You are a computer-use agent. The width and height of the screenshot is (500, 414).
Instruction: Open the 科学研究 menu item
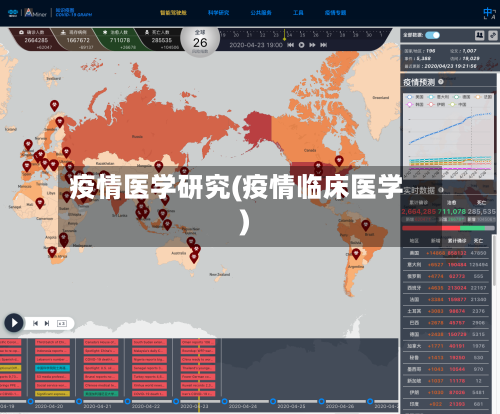[218, 13]
